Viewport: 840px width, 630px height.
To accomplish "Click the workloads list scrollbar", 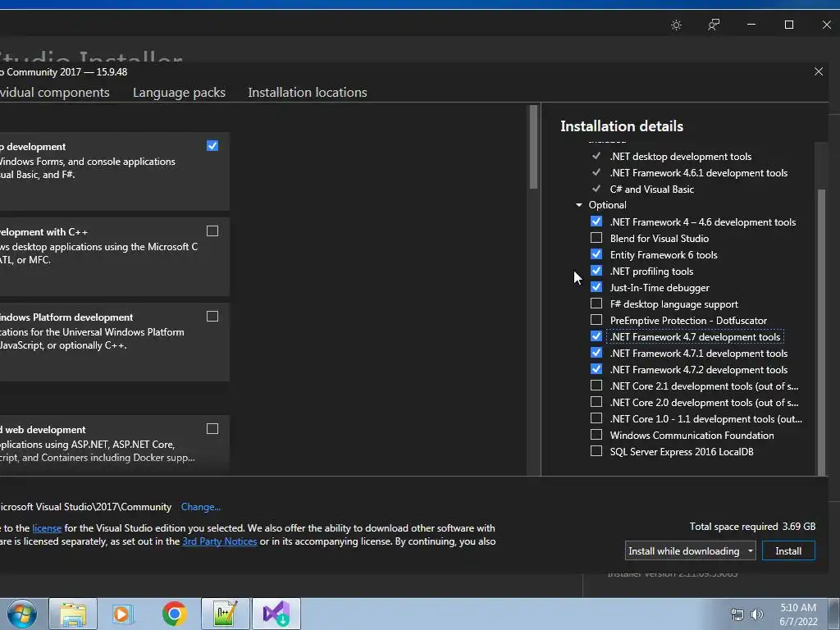I will (x=533, y=147).
